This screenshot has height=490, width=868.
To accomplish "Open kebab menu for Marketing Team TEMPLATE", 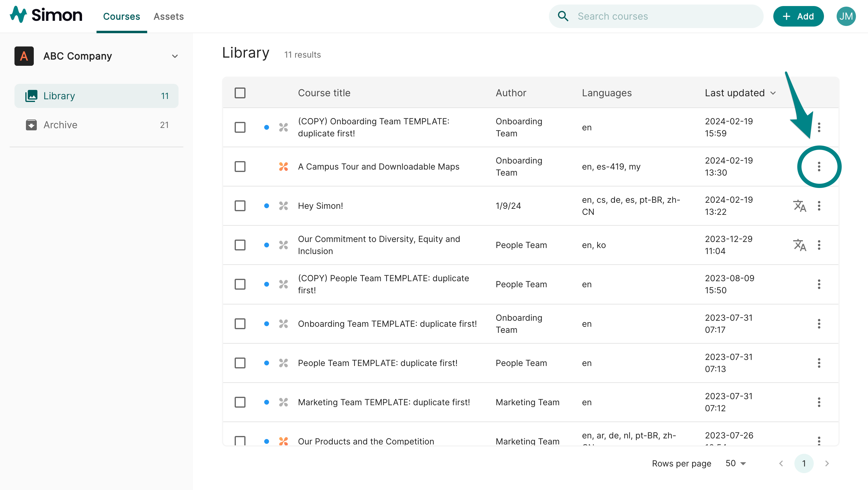I will click(819, 402).
